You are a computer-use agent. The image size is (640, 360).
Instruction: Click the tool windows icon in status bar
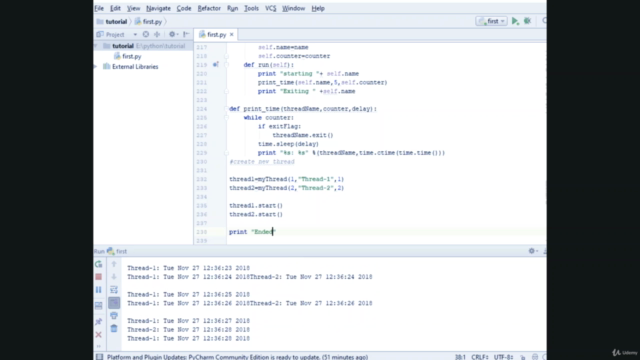pyautogui.click(x=99, y=357)
